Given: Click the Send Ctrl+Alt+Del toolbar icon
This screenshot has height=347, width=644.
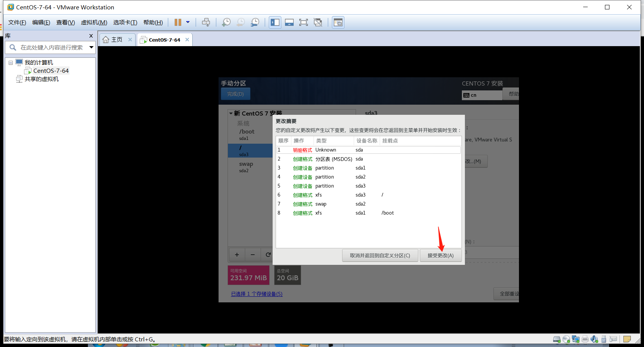Looking at the screenshot, I should pos(206,23).
